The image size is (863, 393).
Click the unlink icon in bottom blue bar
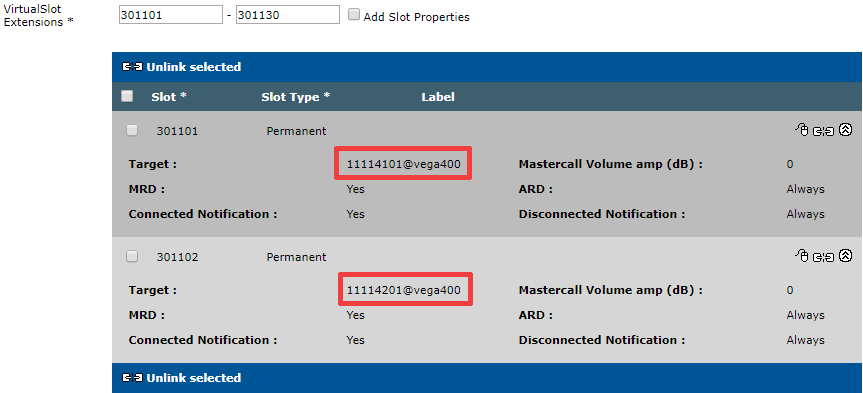tap(132, 378)
